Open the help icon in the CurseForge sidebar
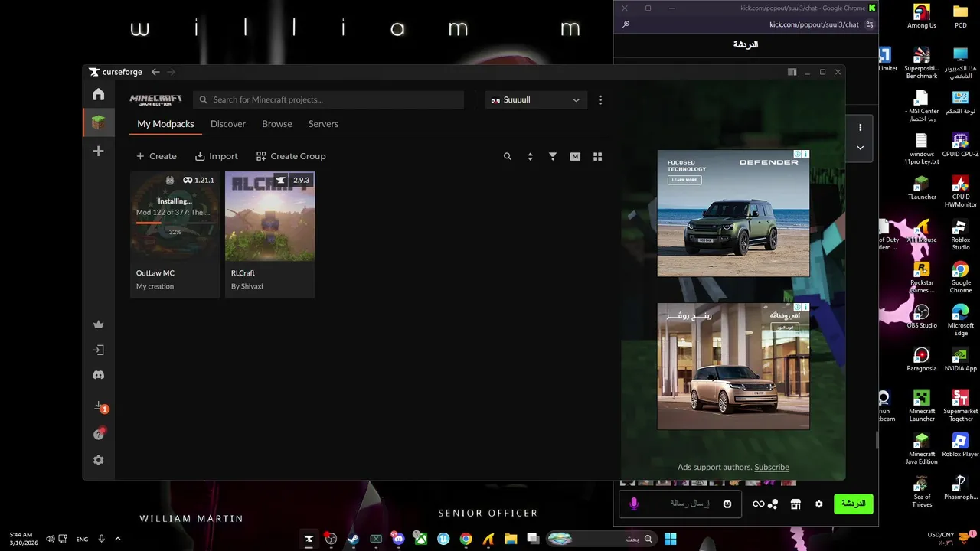The image size is (980, 551). tap(98, 434)
